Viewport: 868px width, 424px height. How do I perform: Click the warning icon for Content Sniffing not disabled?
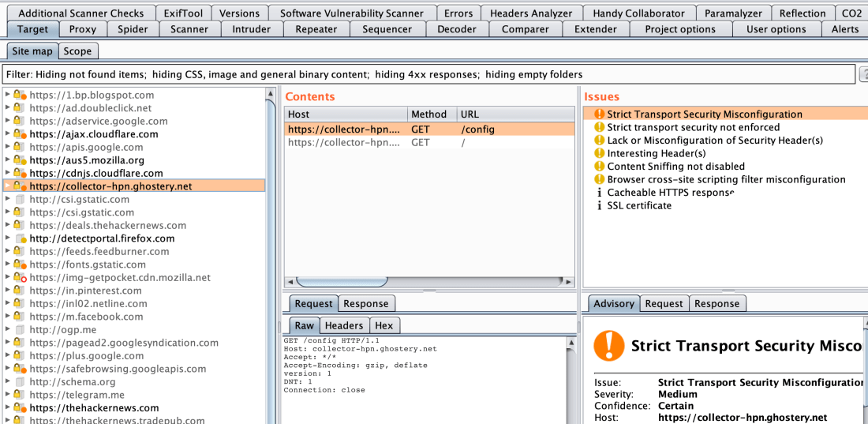[599, 167]
